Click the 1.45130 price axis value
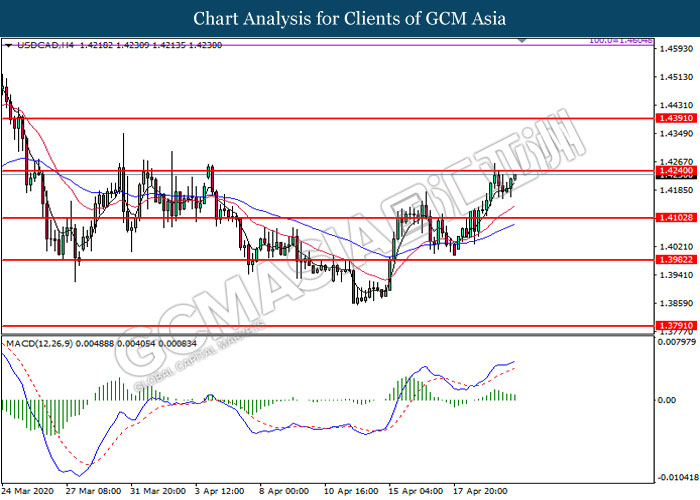Image resolution: width=700 pixels, height=500 pixels. coord(676,77)
